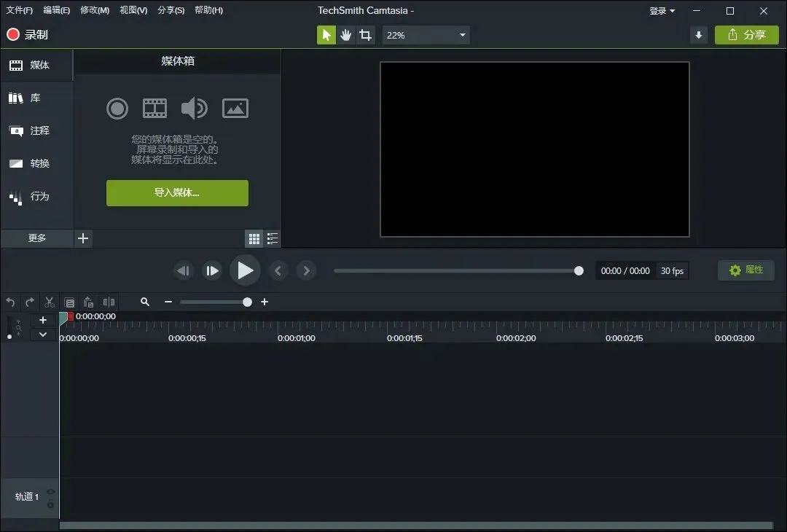Click the undo icon in timeline toolbar
This screenshot has height=532, width=787.
point(10,302)
